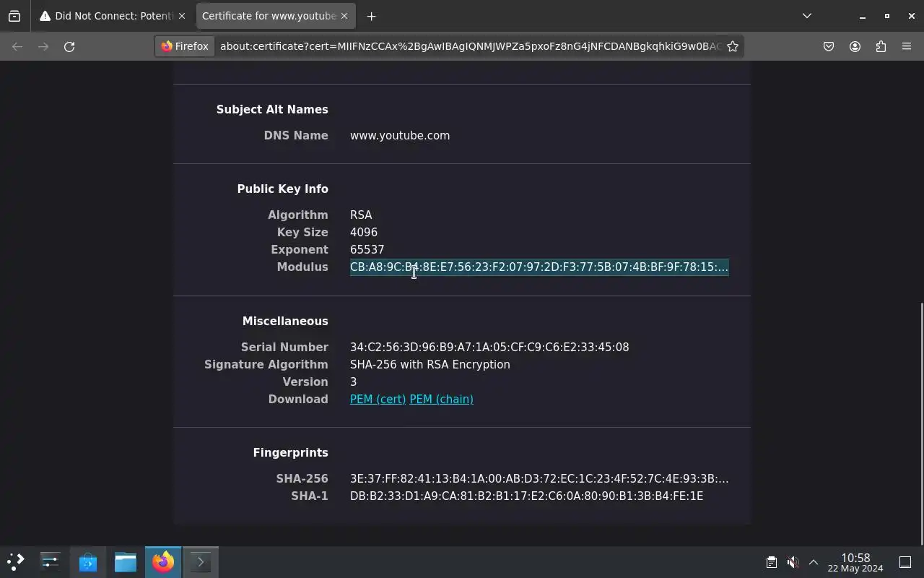The width and height of the screenshot is (924, 578).
Task: Click the Miscellaneous heading
Action: [x=285, y=321]
